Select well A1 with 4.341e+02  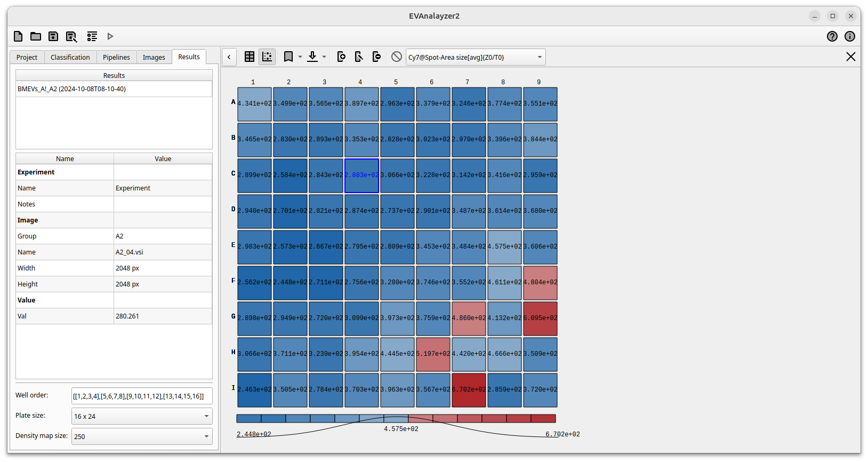click(254, 104)
